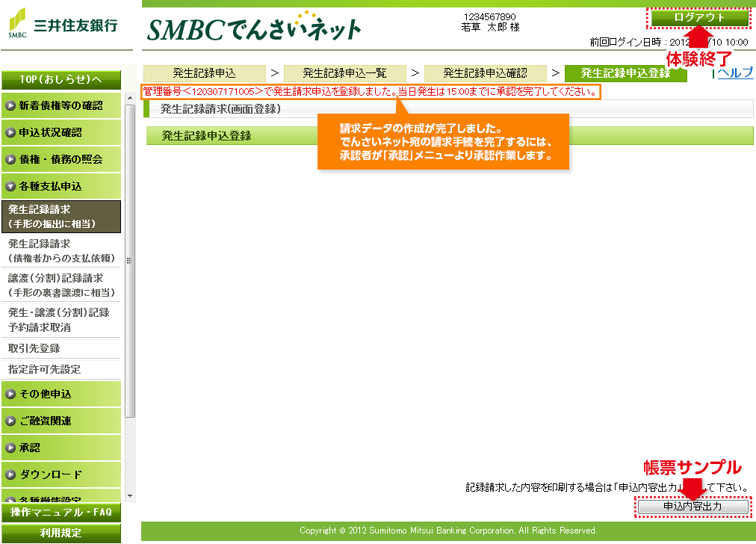Click the 三井住友銀行 SMBC logo

point(63,23)
